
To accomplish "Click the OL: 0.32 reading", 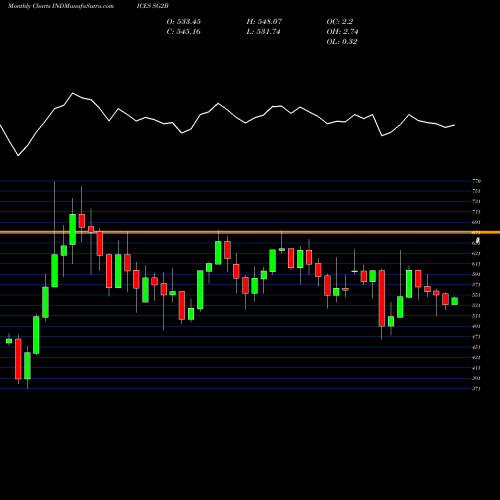I will [342, 42].
